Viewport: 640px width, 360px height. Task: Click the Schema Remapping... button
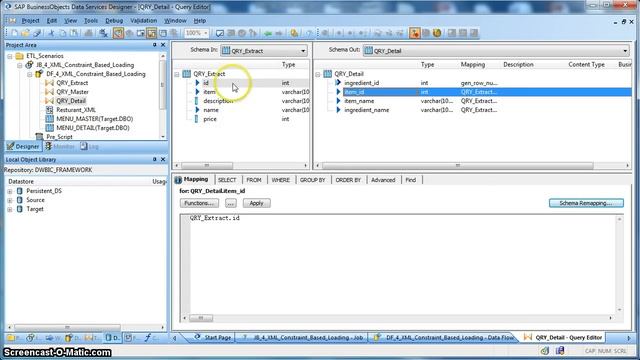[x=586, y=203]
